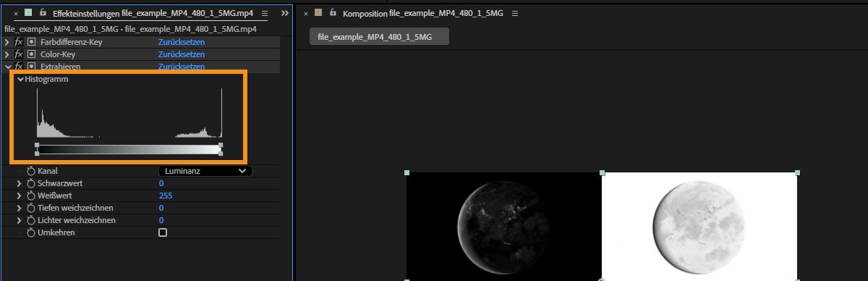Viewport: 868px width, 281px height.
Task: Expand the Schwarzwert property
Action: pyautogui.click(x=20, y=184)
